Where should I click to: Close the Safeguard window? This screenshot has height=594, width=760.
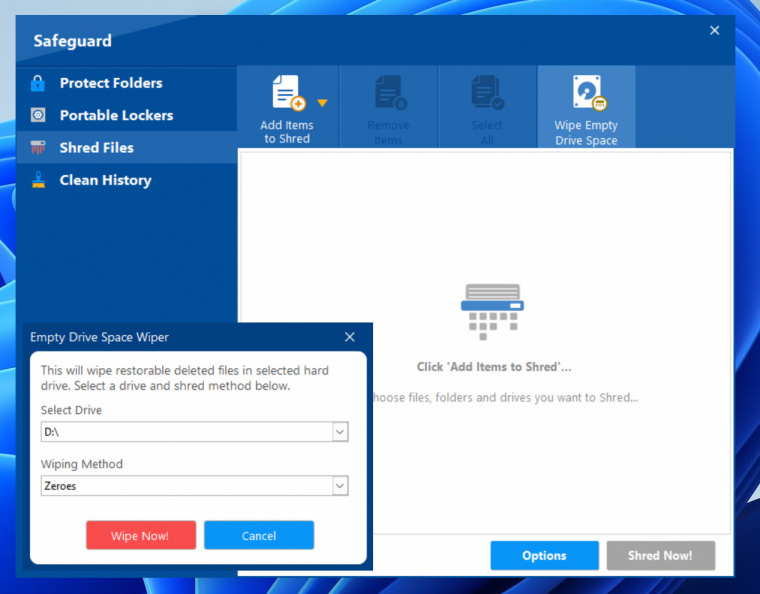714,31
